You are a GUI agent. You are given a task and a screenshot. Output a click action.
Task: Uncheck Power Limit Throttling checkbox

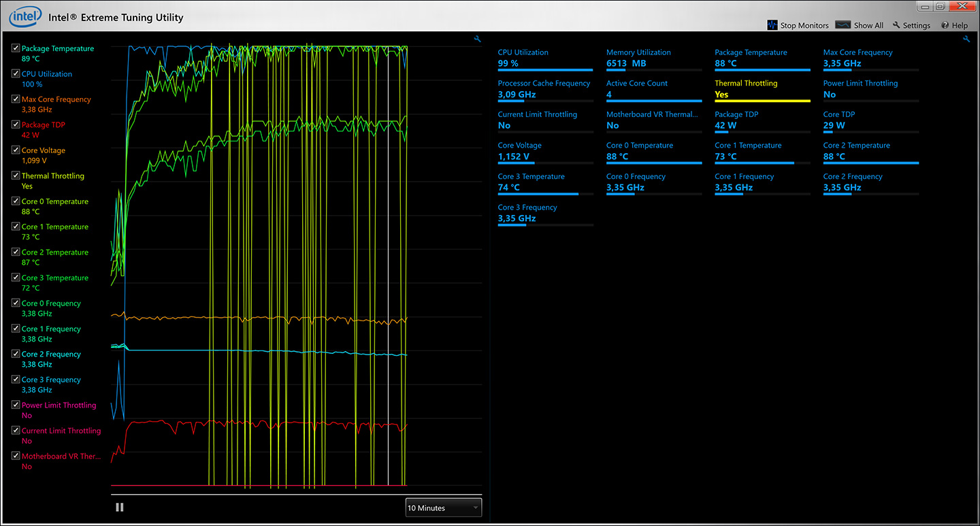(x=16, y=406)
